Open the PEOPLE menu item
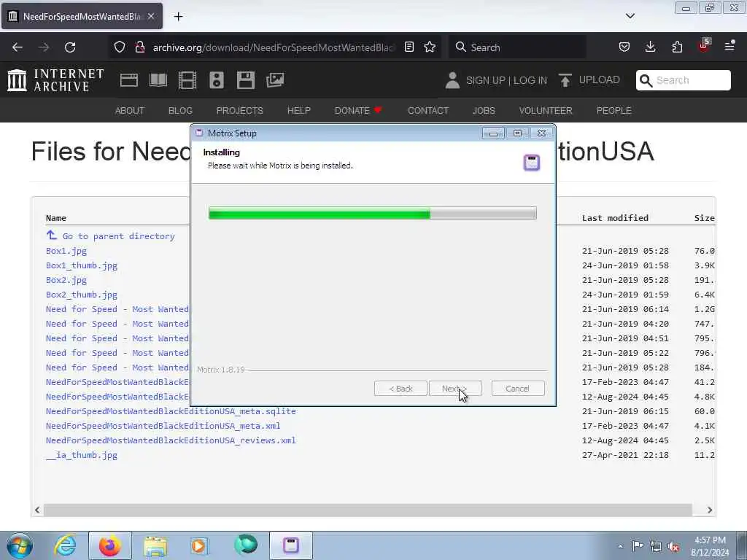Screen dimensions: 747x560 point(614,111)
